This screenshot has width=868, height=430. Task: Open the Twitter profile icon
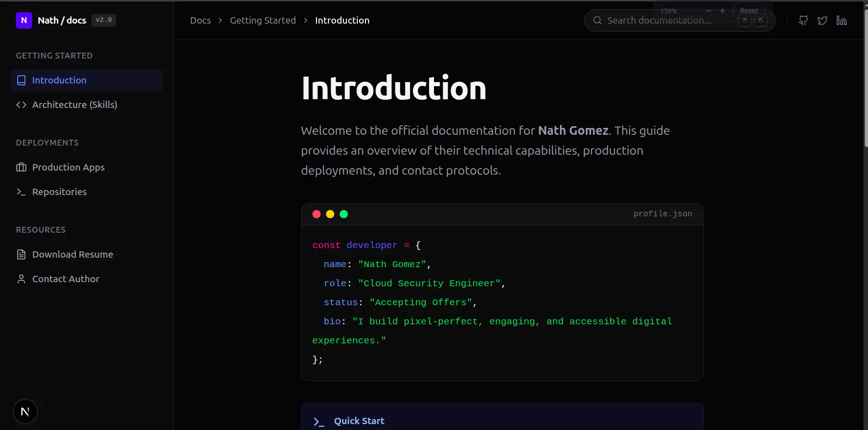822,20
